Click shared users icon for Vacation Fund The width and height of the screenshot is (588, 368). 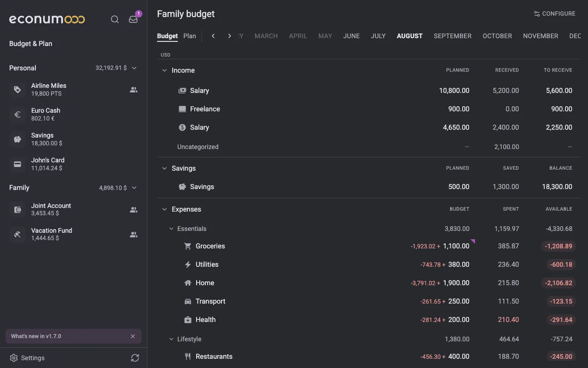[134, 235]
